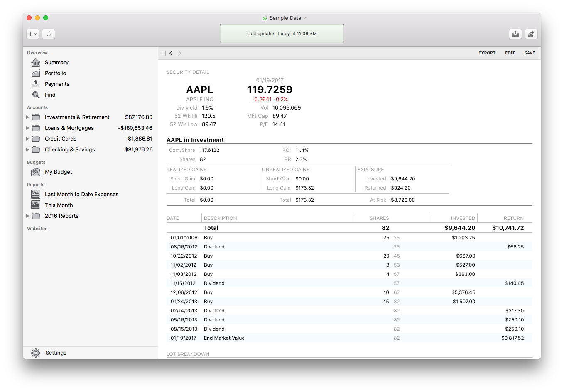Viewport: 564px width, 392px height.
Task: Select the 08/16/2012 Dividend row
Action: coord(349,247)
